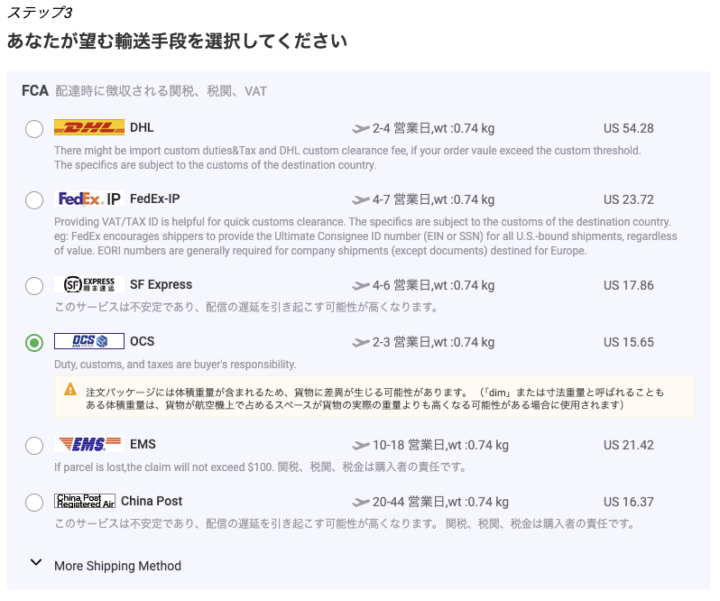This screenshot has height=601, width=720.
Task: Expand More Shipping Method chevron
Action: click(36, 564)
